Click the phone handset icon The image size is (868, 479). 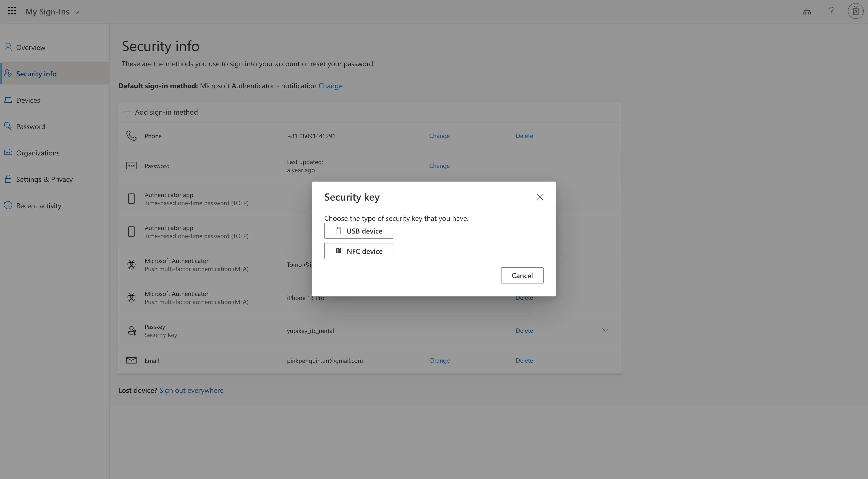(131, 136)
